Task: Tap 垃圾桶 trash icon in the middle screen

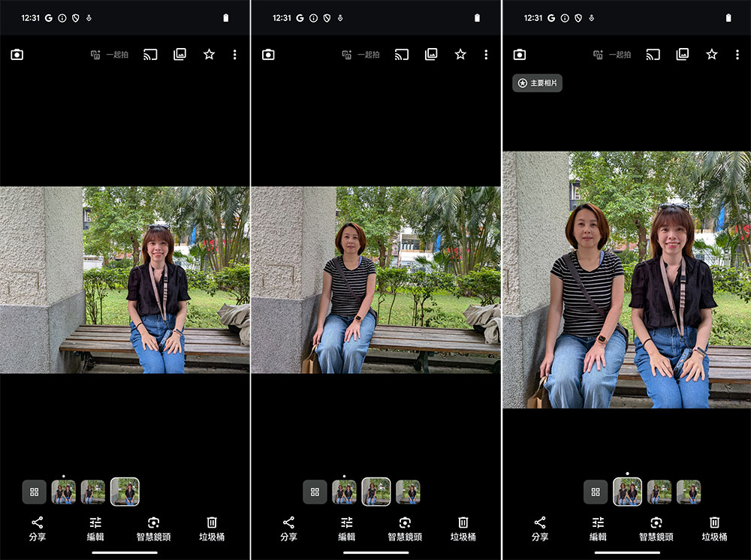Action: [x=463, y=528]
